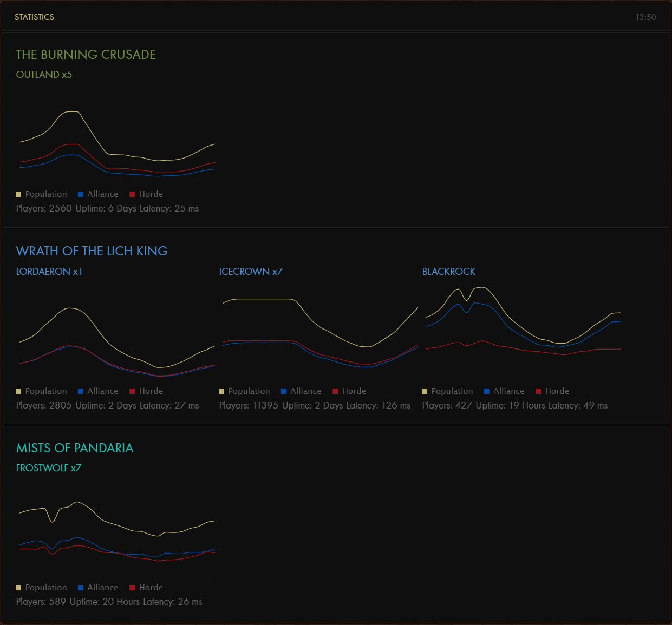Open the BLACKROCK realm
672x625 pixels.
tap(449, 272)
